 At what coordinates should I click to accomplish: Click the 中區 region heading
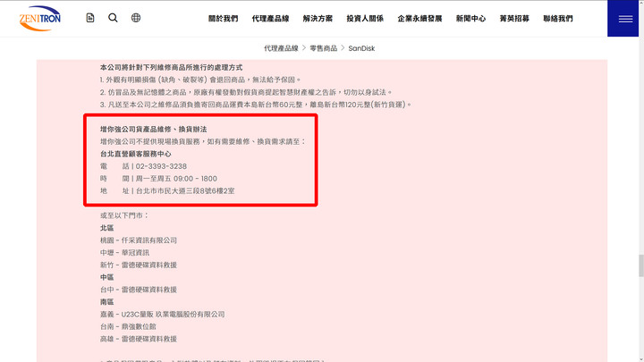coord(106,277)
